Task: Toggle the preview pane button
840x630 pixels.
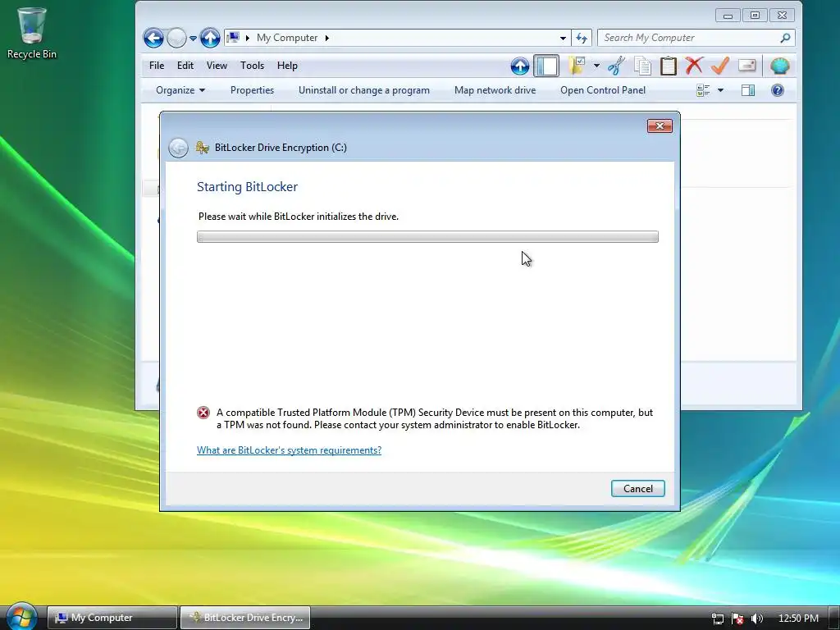Action: click(748, 90)
